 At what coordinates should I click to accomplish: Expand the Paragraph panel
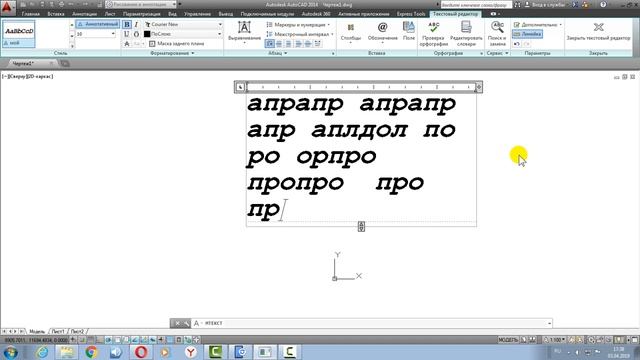pyautogui.click(x=278, y=53)
